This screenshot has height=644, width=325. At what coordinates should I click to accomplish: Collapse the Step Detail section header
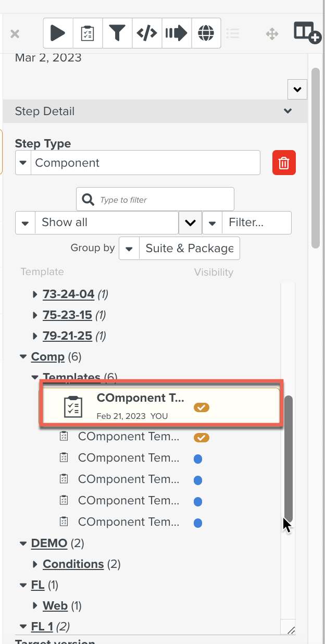click(287, 111)
